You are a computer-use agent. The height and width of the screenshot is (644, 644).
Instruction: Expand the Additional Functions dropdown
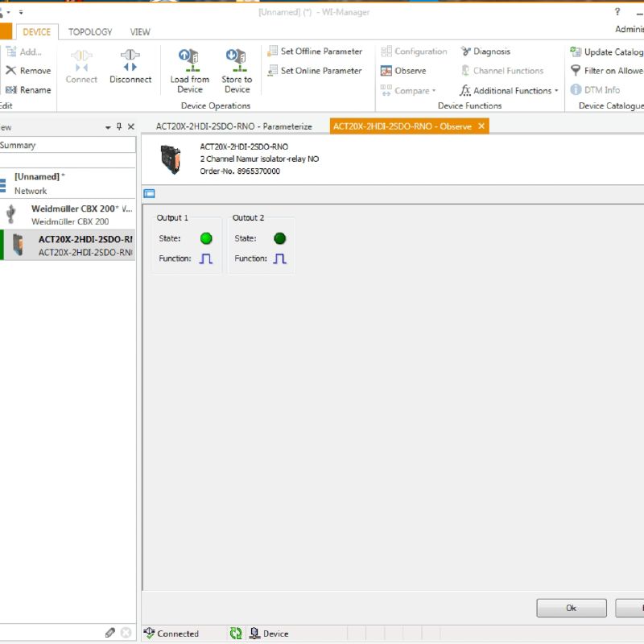pos(556,91)
